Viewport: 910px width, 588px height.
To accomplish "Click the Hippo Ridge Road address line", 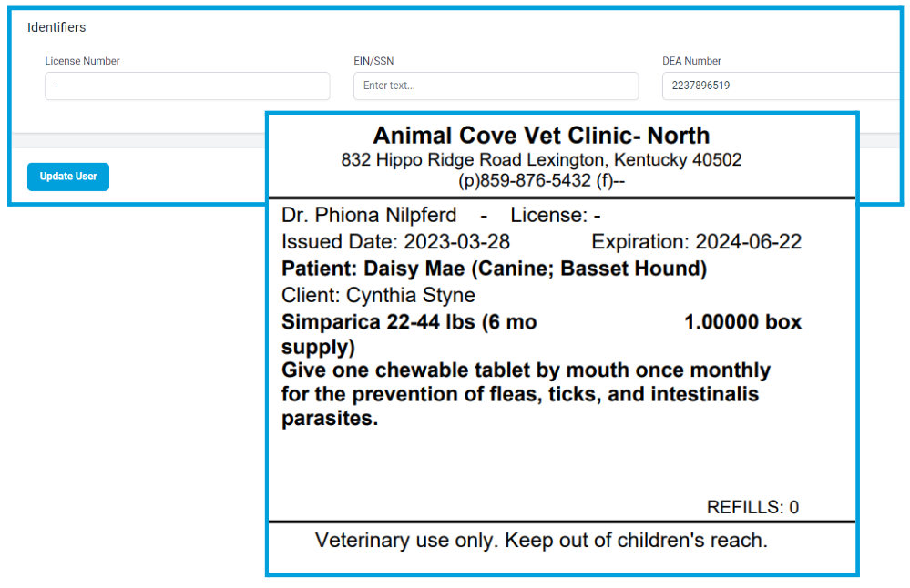I will (541, 159).
